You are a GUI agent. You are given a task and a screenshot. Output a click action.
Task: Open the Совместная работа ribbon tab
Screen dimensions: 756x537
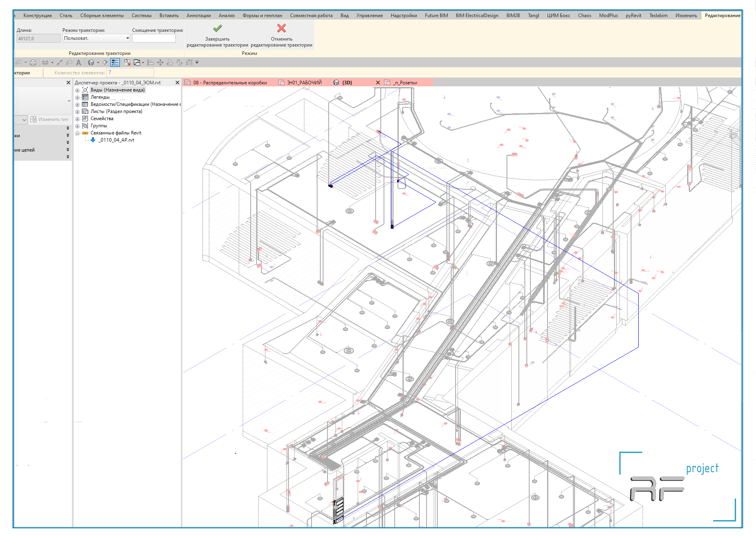tap(311, 16)
